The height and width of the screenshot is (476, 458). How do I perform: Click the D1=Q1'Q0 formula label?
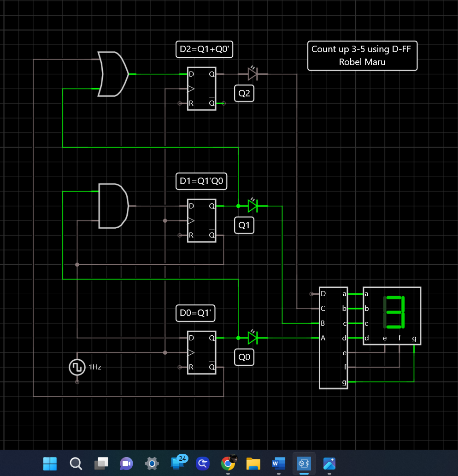pyautogui.click(x=201, y=181)
